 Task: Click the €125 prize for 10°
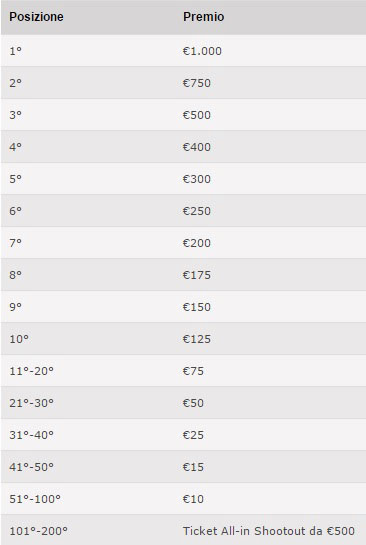(x=197, y=339)
